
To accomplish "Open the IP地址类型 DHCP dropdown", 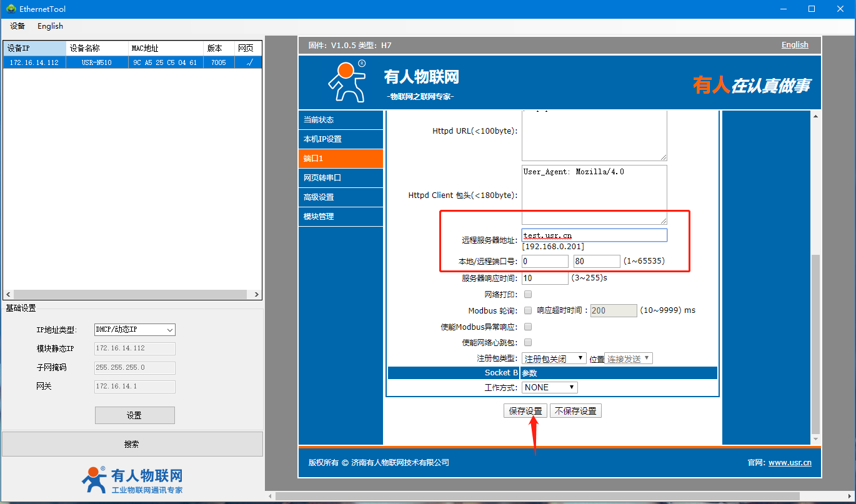I will click(x=134, y=330).
